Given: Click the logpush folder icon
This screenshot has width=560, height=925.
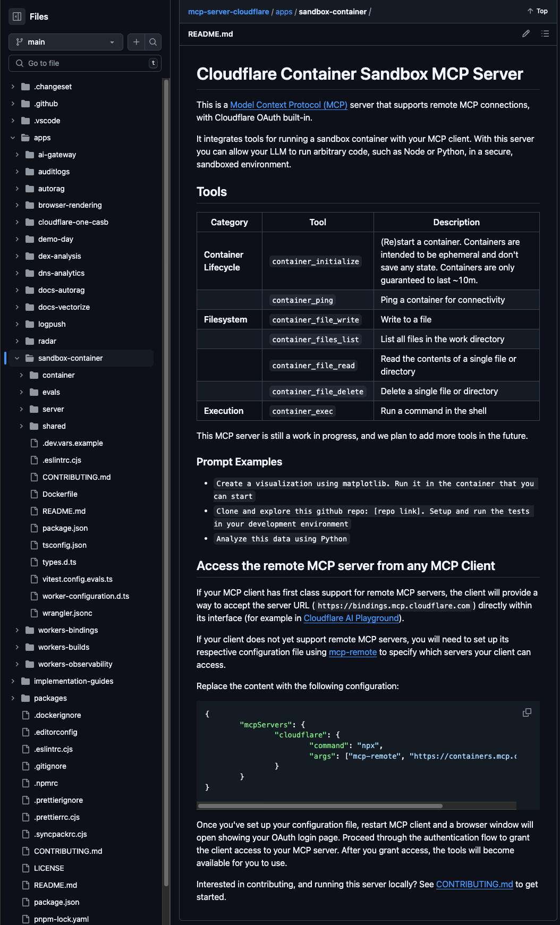Looking at the screenshot, I should click(x=30, y=324).
